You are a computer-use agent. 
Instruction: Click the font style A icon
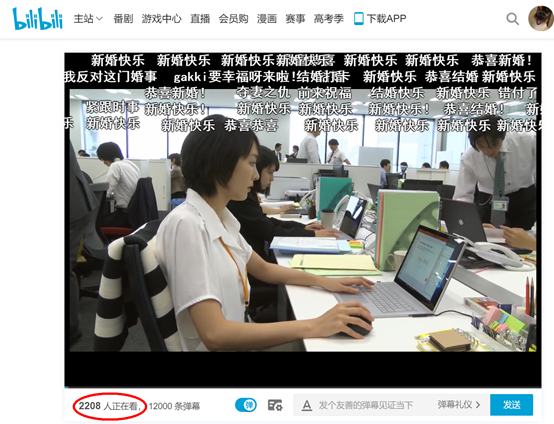(x=307, y=405)
